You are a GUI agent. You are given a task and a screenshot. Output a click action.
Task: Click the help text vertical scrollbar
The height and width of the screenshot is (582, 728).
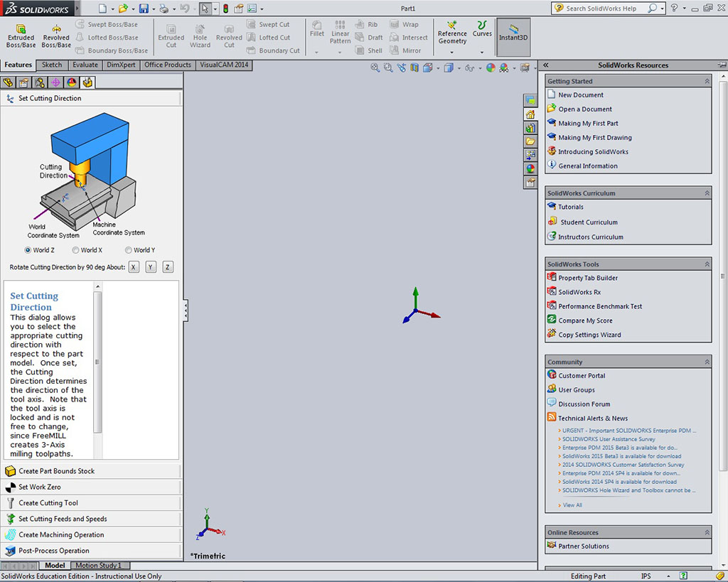pyautogui.click(x=98, y=362)
